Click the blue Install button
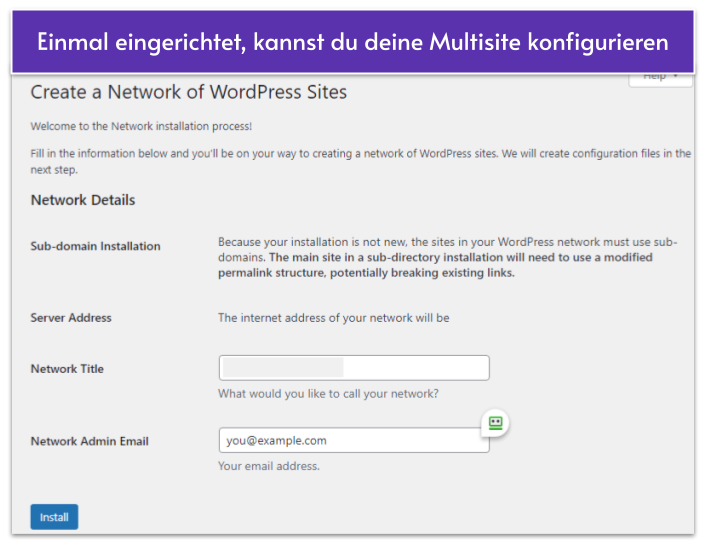The image size is (703, 540). [x=54, y=517]
